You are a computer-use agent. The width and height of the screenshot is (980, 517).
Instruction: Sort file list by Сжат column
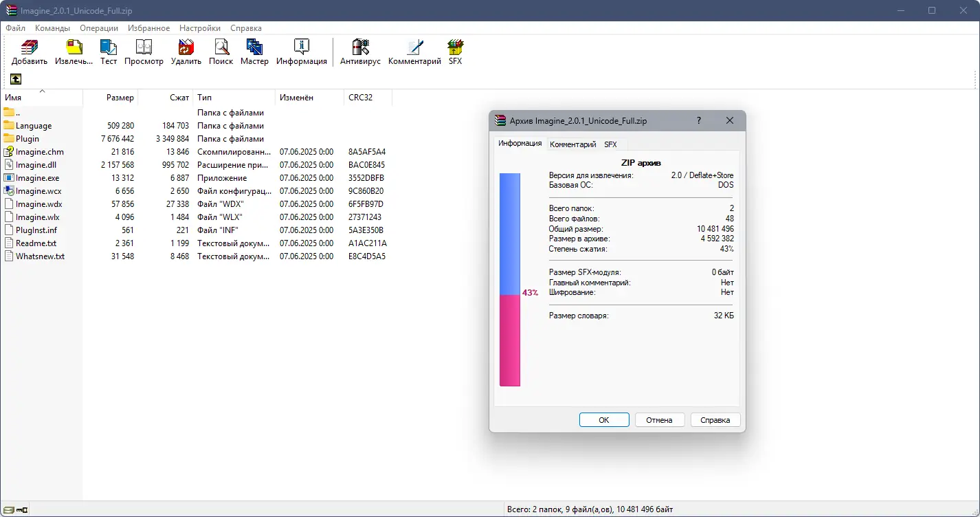166,98
